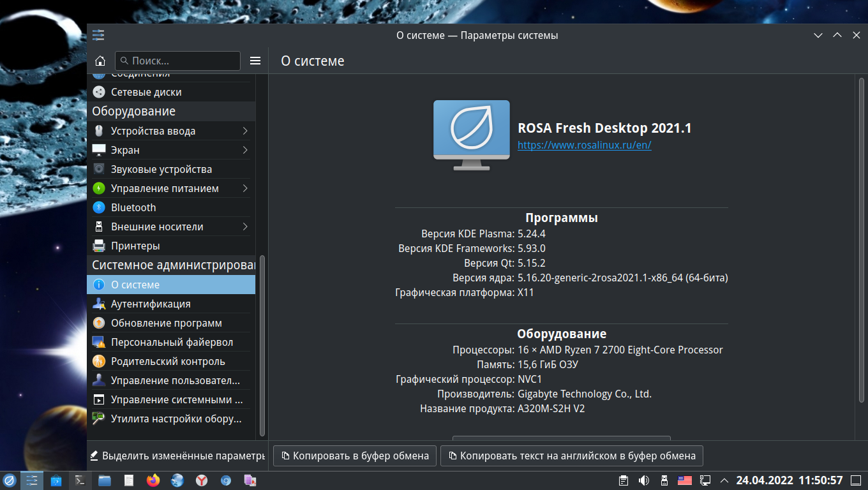This screenshot has width=868, height=490.
Task: Open the rosalinux.ru website link
Action: [x=584, y=145]
